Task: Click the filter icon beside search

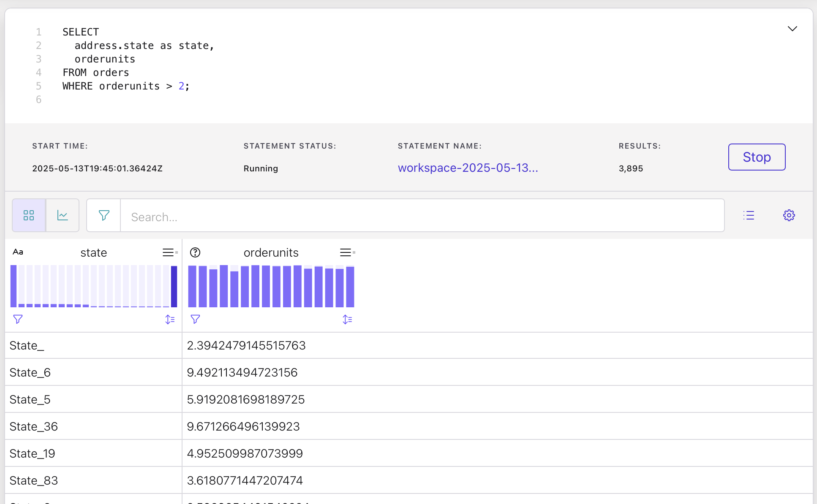Action: point(104,215)
